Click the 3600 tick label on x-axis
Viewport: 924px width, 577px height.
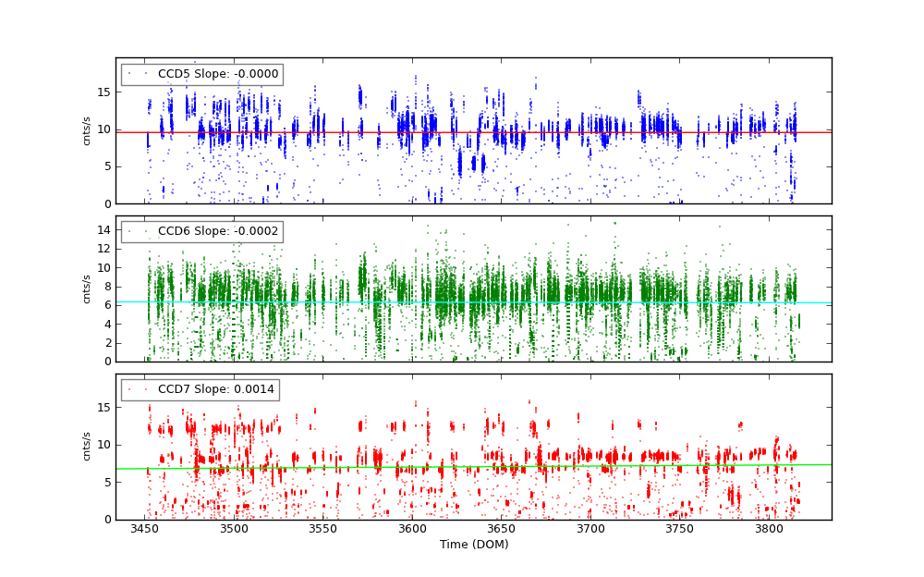coord(412,529)
